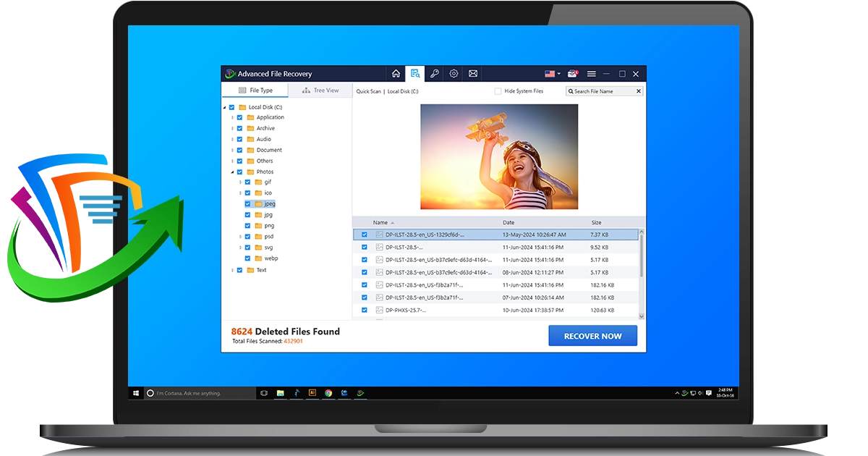Click the scan results magnifier icon
The image size is (868, 456).
point(414,74)
